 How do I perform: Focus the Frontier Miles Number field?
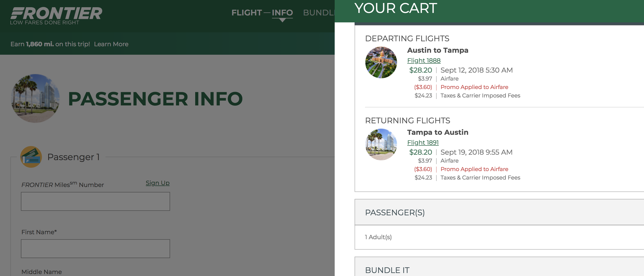click(x=95, y=201)
